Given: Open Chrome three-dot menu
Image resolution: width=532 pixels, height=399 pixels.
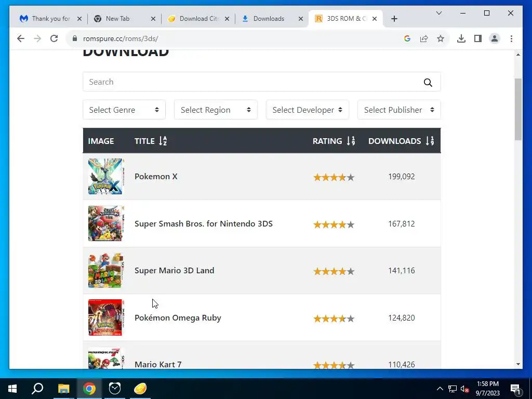Looking at the screenshot, I should click(511, 38).
